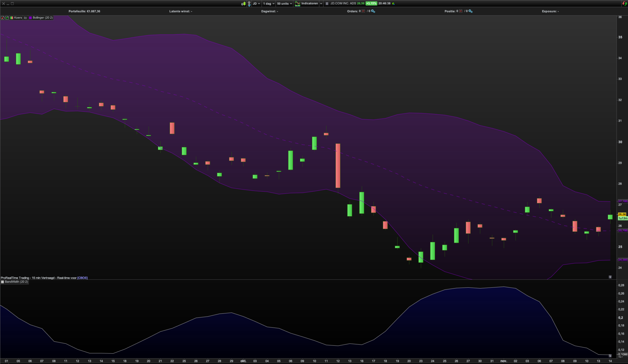The height and width of the screenshot is (364, 628).
Task: Open Positie settings gear icon
Action: click(x=470, y=11)
